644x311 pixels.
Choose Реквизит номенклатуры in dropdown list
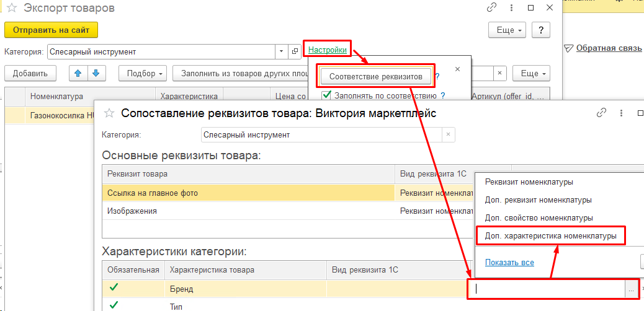(529, 182)
